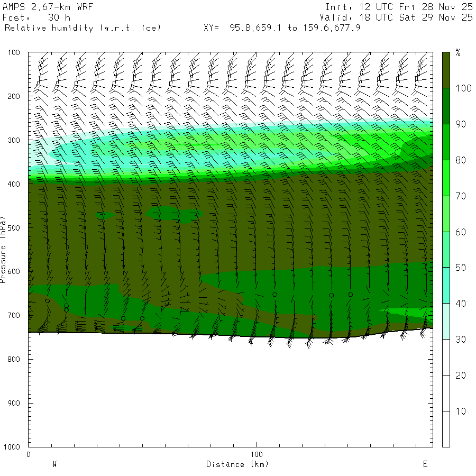This screenshot has height=476, width=476.
Task: Click the colorbar '20' value label
Action: coord(461,376)
